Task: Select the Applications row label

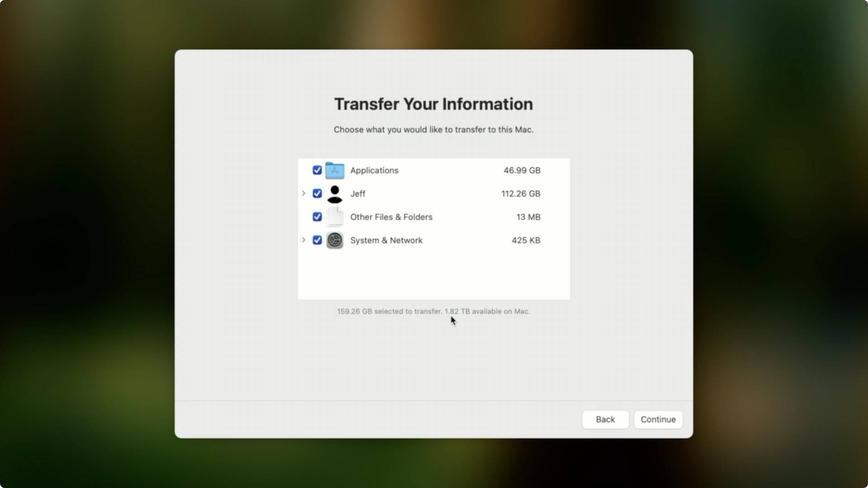Action: 374,170
